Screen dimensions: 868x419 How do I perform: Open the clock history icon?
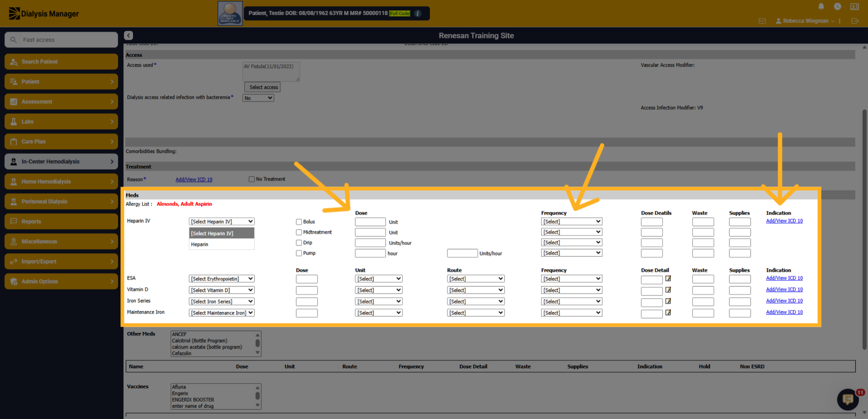point(837,7)
